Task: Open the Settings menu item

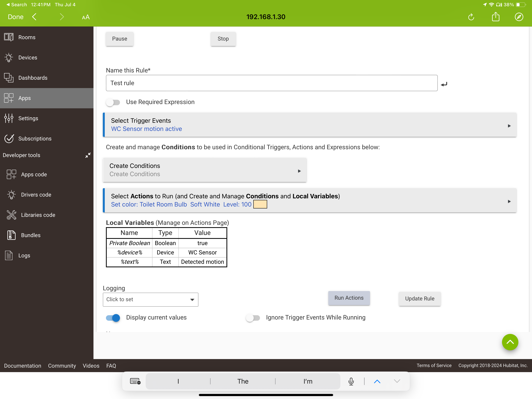Action: coord(47,118)
